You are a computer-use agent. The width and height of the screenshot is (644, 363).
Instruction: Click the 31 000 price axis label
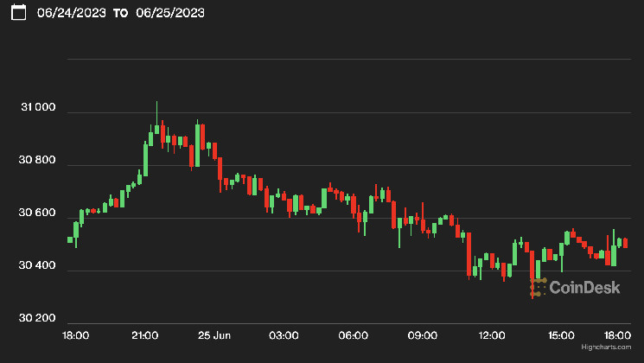[38, 108]
